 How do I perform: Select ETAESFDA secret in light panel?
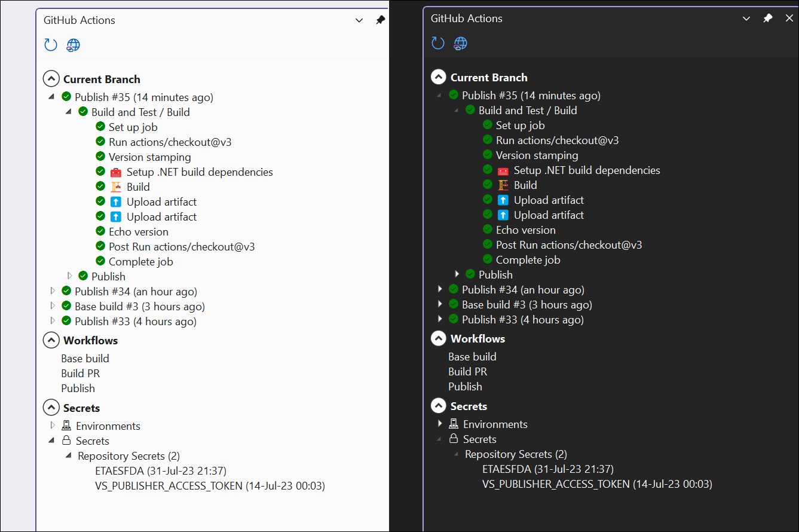coord(161,470)
